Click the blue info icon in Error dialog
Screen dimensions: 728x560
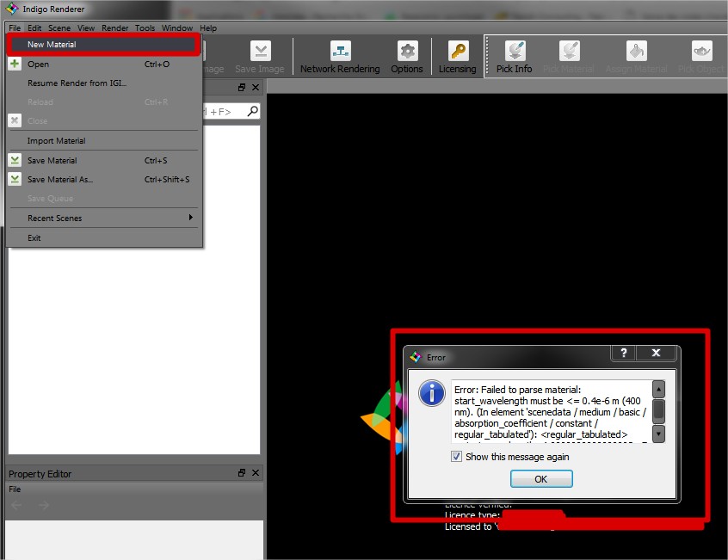click(432, 393)
